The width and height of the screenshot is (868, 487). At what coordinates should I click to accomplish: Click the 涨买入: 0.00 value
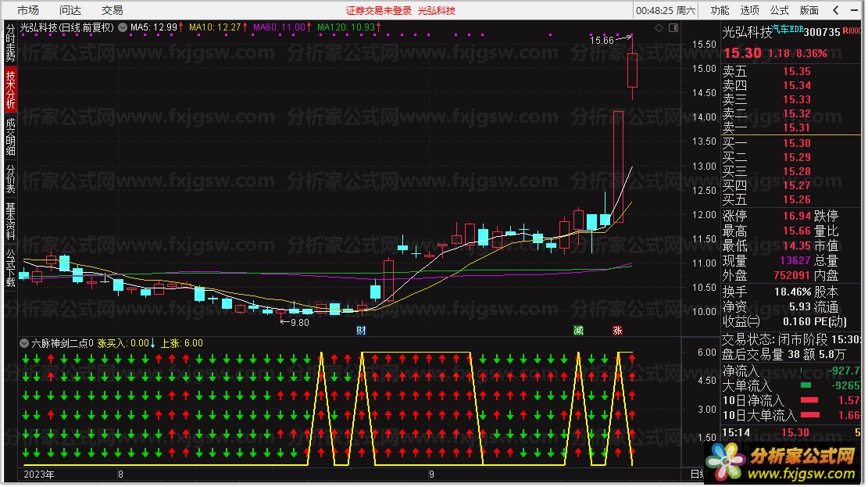tap(123, 343)
